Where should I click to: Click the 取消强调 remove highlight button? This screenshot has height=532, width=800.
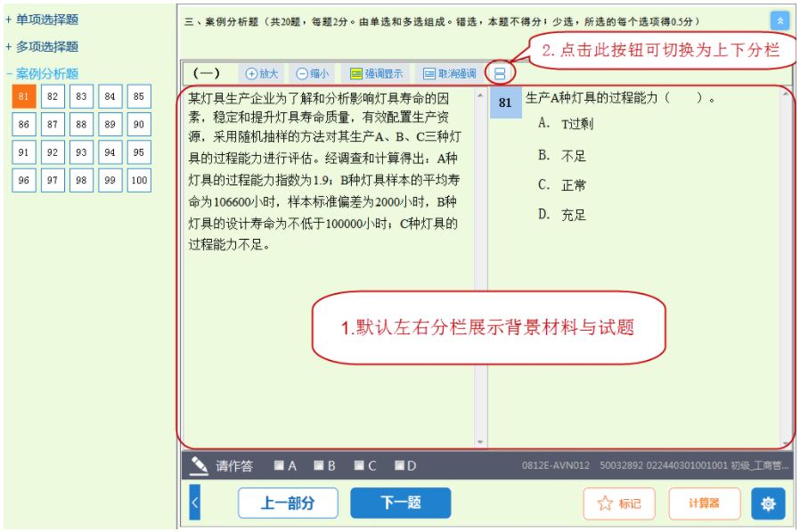[450, 74]
